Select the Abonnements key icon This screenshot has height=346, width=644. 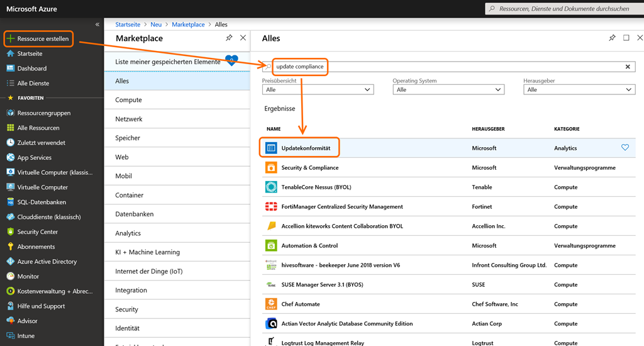coord(10,247)
